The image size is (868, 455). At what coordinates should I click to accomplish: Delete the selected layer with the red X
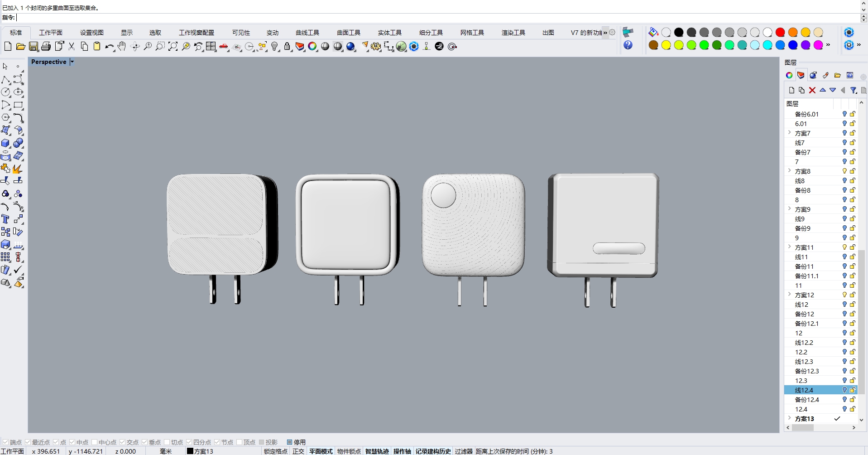811,90
